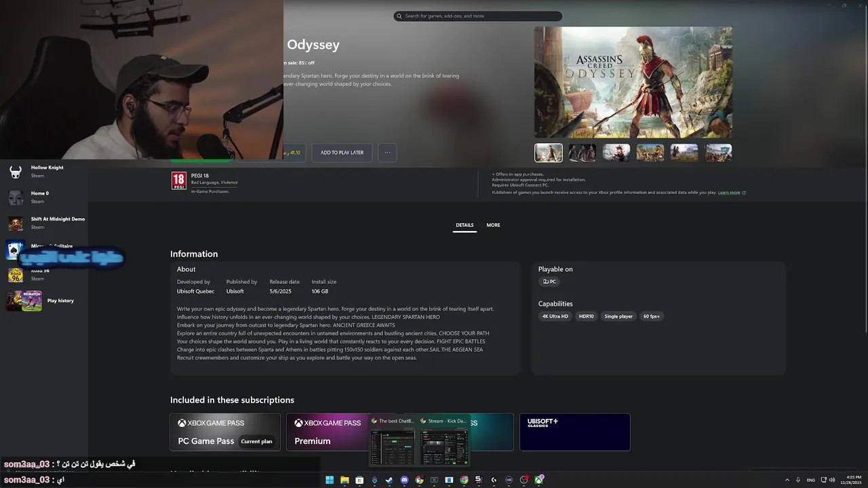Select fourth screenshot thumbnail in gallery
The image size is (868, 488).
pyautogui.click(x=650, y=152)
